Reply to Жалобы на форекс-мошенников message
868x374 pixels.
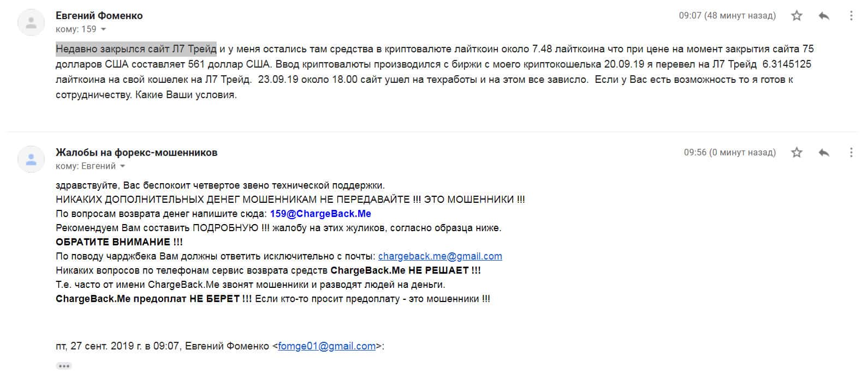click(824, 153)
